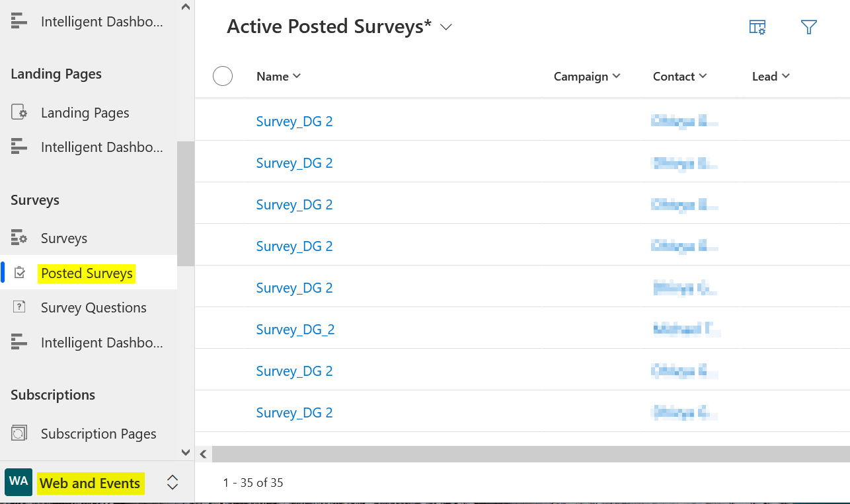Image resolution: width=850 pixels, height=504 pixels.
Task: Click the Lead column header
Action: click(x=766, y=76)
